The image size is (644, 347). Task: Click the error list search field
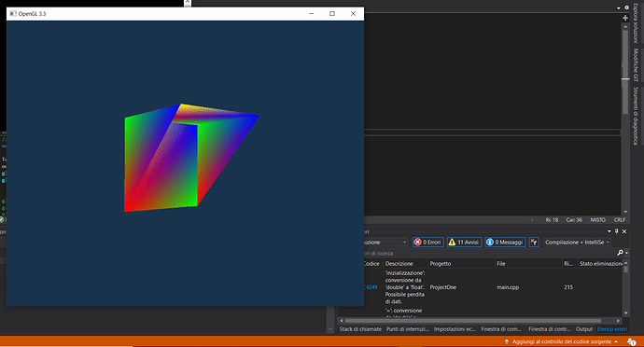point(489,254)
